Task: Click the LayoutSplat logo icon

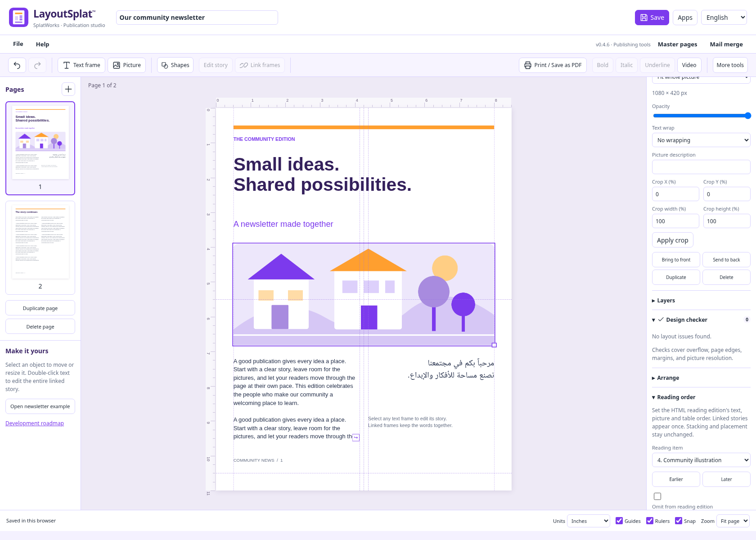Action: click(x=18, y=18)
